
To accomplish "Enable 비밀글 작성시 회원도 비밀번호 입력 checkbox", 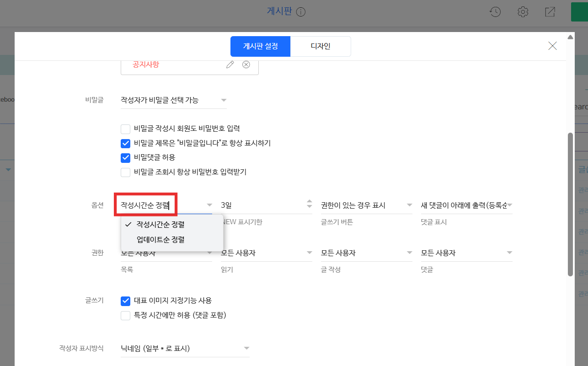I will (126, 129).
